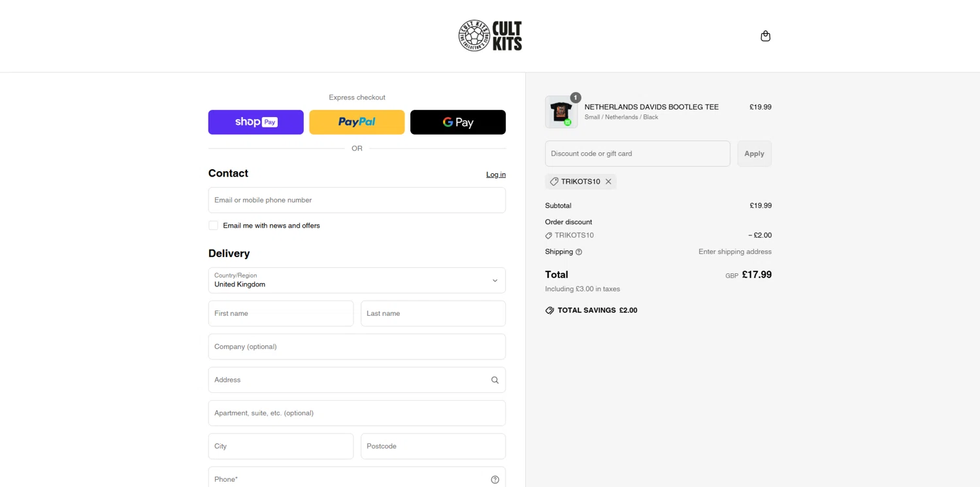Focus the Discount code or gift card field
Screen dimensions: 980x487
click(638, 154)
